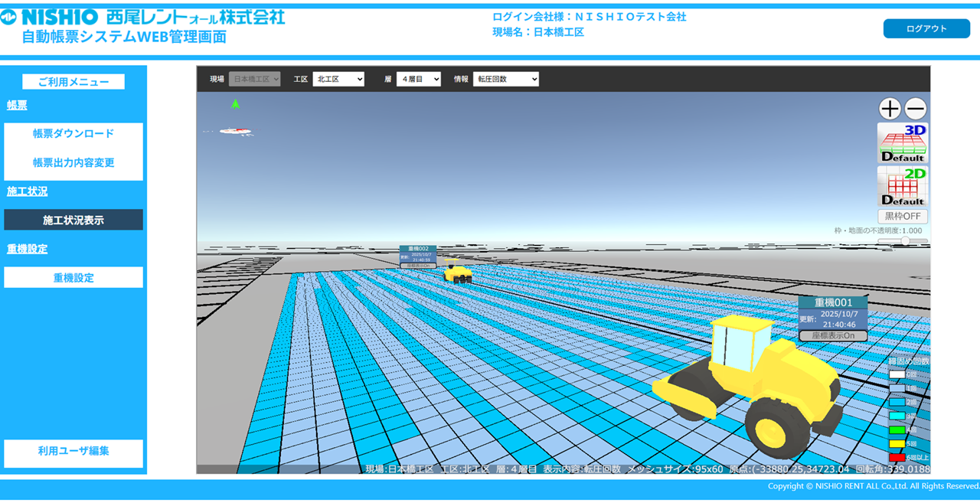Click the ログイン会社様 header text

click(590, 16)
